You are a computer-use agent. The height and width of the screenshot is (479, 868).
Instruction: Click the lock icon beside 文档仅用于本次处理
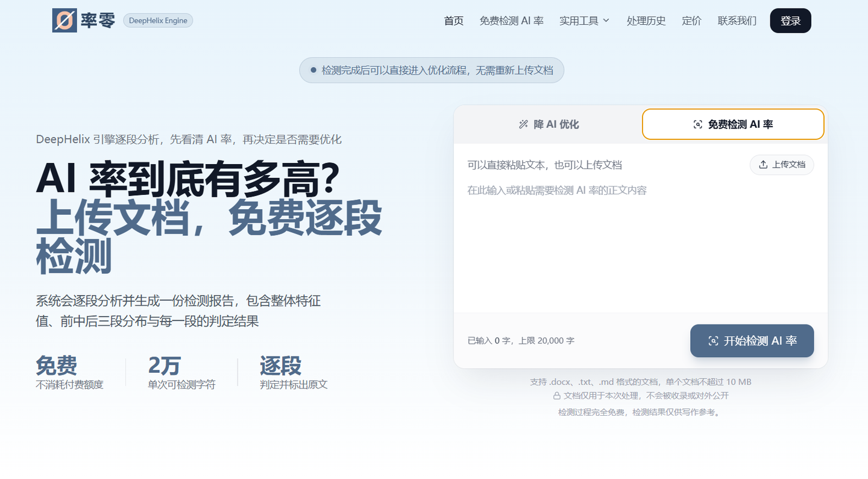coord(557,396)
